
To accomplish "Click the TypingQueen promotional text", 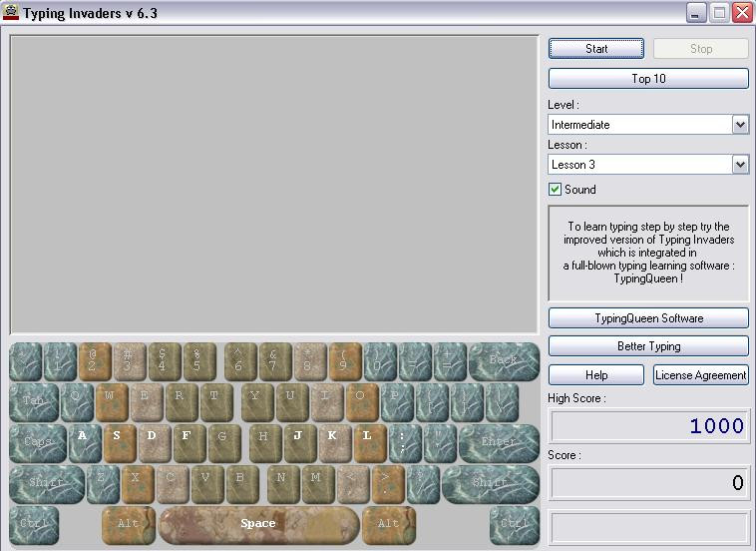I will [648, 253].
